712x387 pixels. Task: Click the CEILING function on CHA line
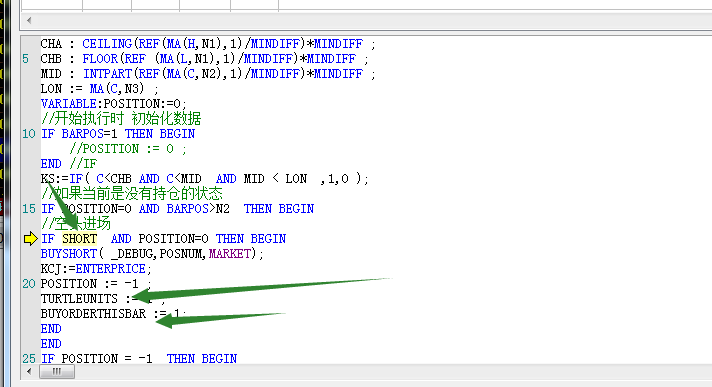[107, 44]
